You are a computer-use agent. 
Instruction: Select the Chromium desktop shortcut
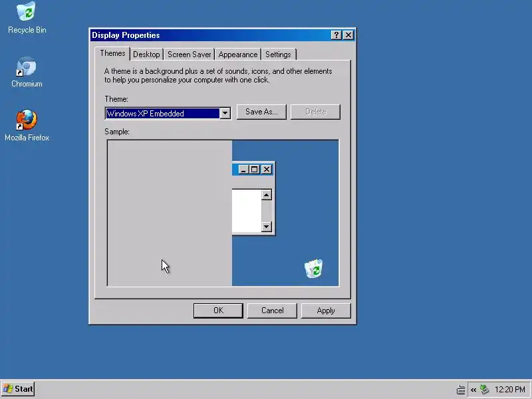[x=27, y=72]
